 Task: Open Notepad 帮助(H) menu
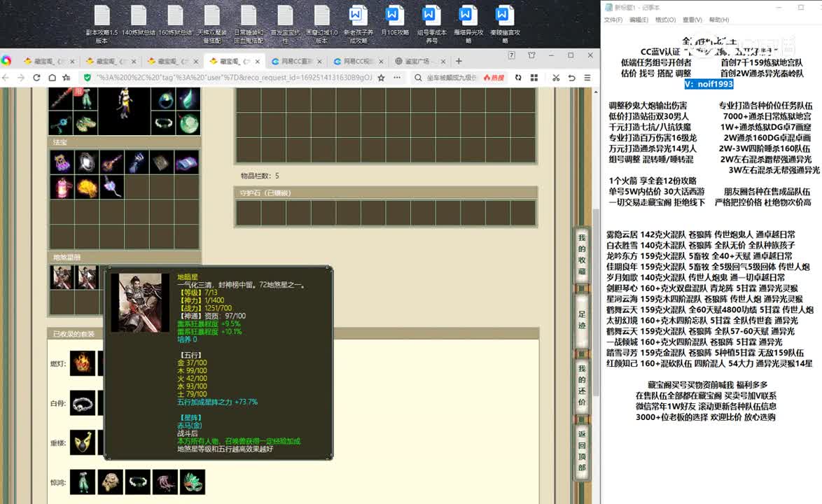tap(719, 20)
